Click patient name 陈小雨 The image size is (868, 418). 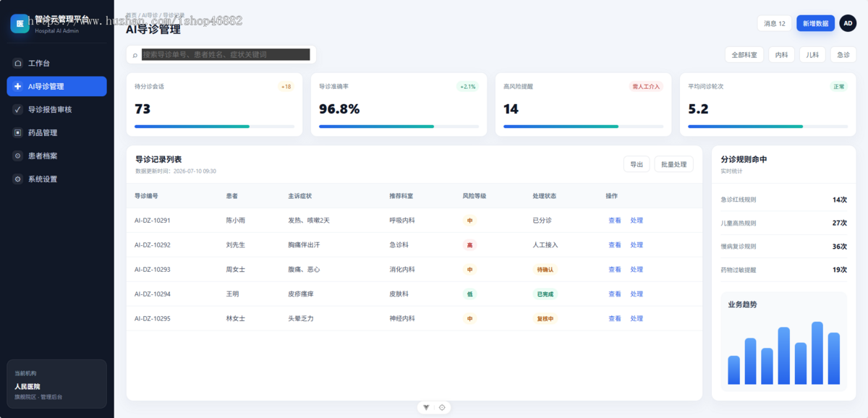(236, 221)
